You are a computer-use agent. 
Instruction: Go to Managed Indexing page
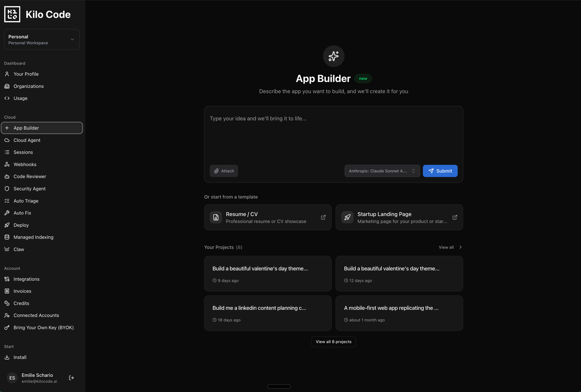point(34,237)
